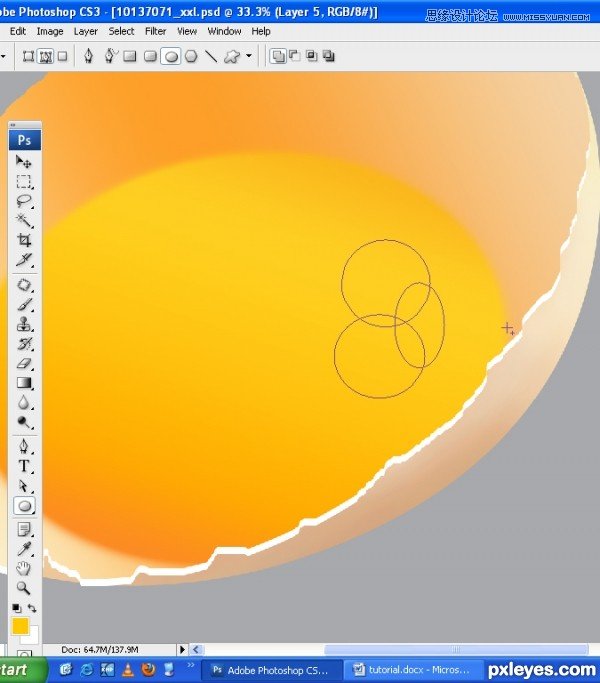
Task: Launch VLC media player from Quick Launch
Action: pyautogui.click(x=128, y=669)
